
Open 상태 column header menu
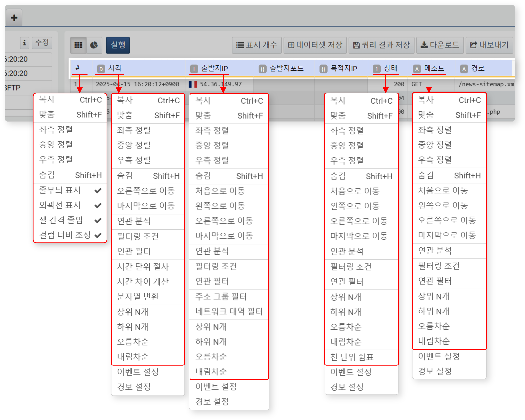click(390, 68)
